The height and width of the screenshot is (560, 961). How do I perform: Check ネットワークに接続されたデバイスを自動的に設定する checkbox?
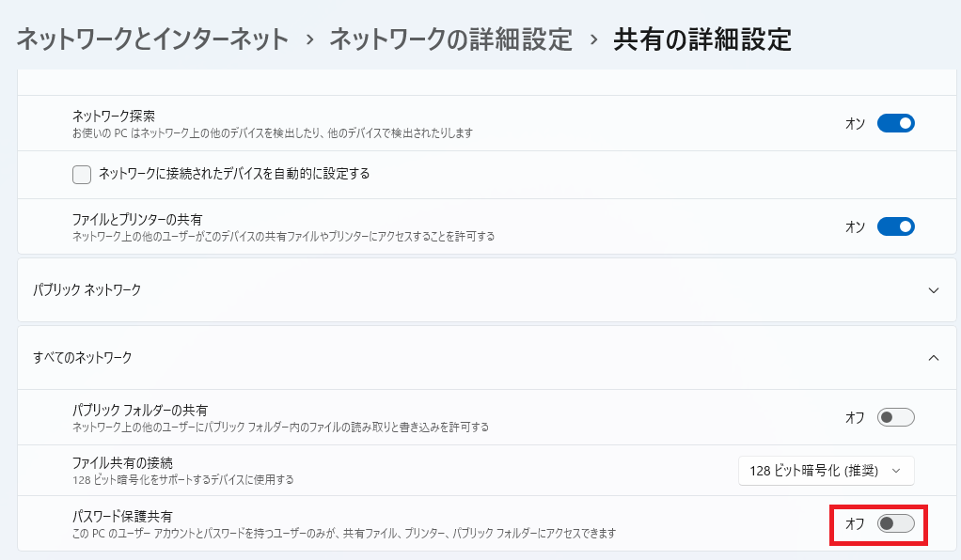click(x=82, y=175)
